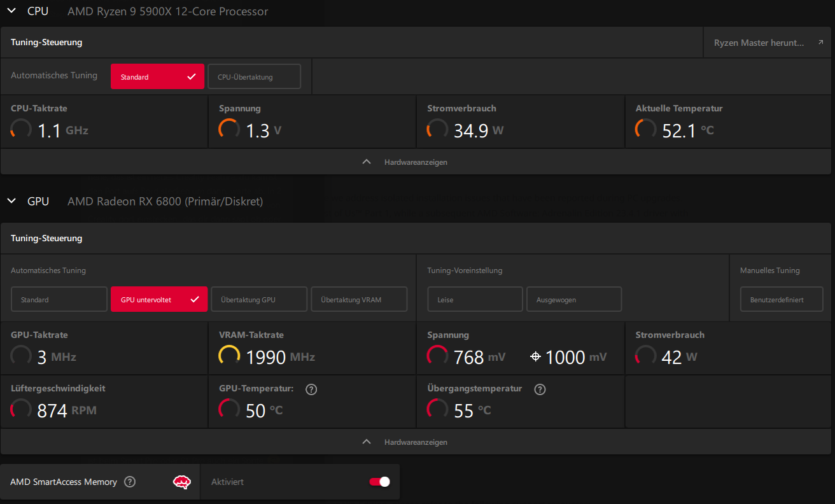Click yellow VRAM-Taktrate gauge icon
This screenshot has height=504, width=835.
tap(229, 356)
